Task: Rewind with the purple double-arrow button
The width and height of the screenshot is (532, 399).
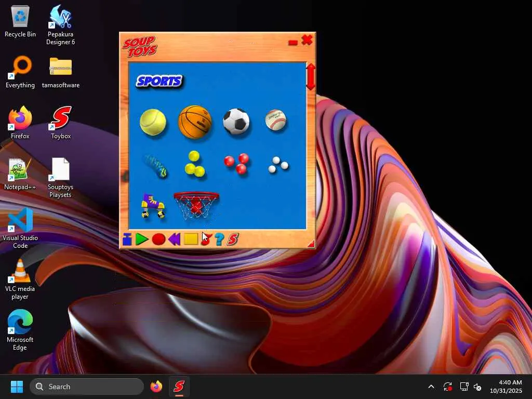Action: (x=175, y=239)
